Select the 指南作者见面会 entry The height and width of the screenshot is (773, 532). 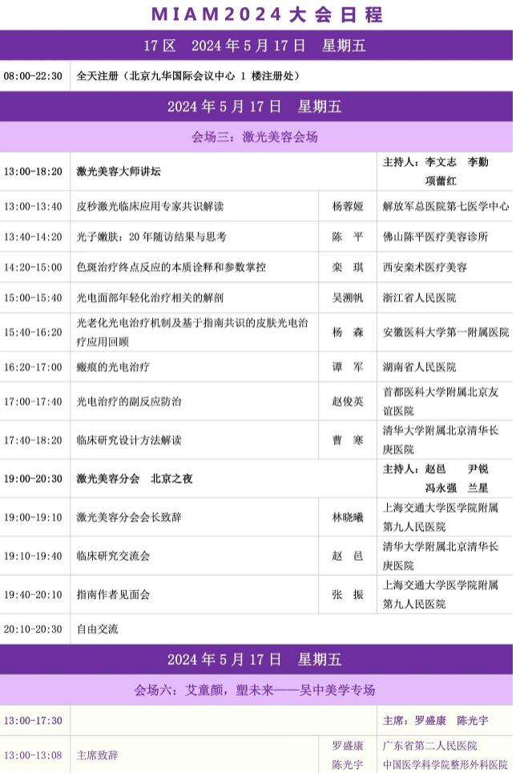[113, 594]
